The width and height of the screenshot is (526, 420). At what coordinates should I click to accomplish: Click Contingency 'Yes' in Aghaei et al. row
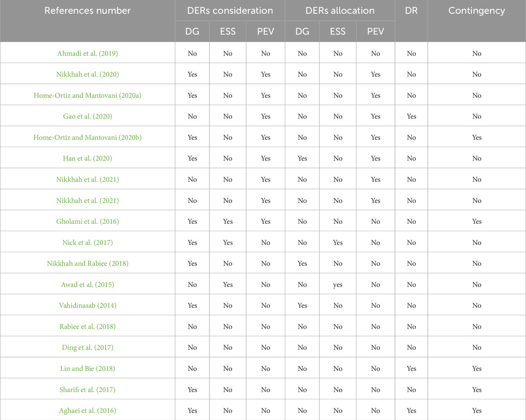(477, 411)
